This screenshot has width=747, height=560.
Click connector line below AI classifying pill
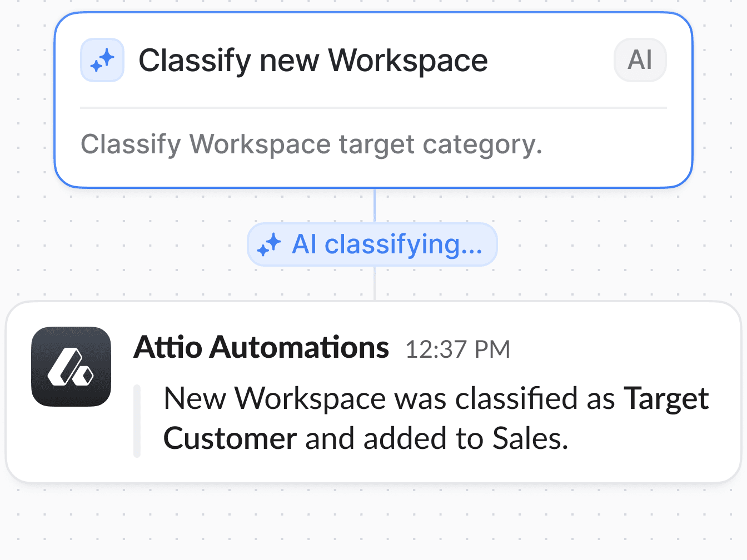375,283
